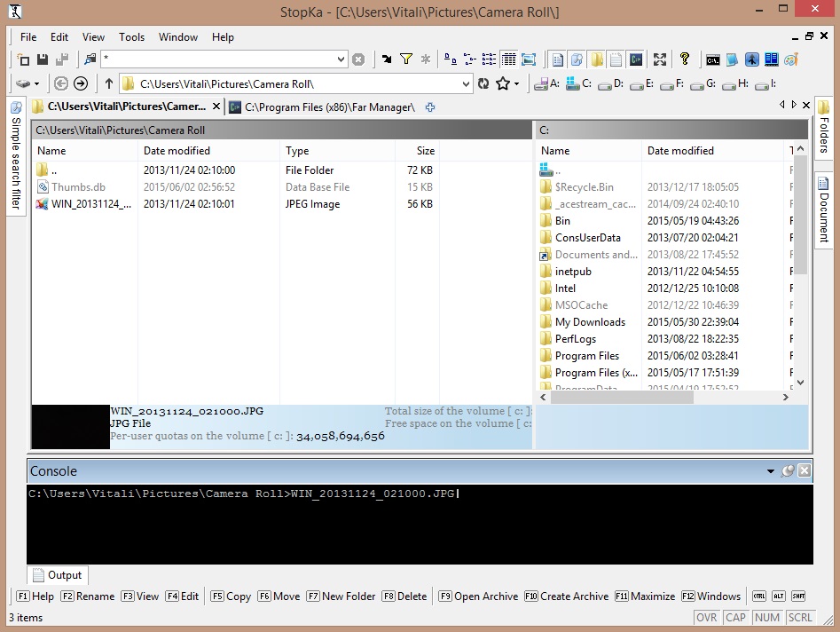Screen dimensions: 840x632
Task: Toggle the search filter panel toolbar button
Action: pyautogui.click(x=577, y=59)
